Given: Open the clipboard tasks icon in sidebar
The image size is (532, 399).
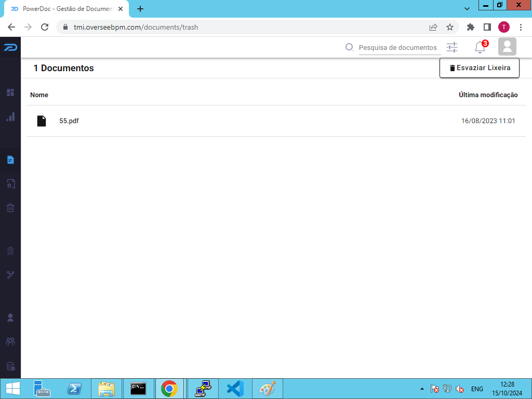Looking at the screenshot, I should pyautogui.click(x=10, y=251).
